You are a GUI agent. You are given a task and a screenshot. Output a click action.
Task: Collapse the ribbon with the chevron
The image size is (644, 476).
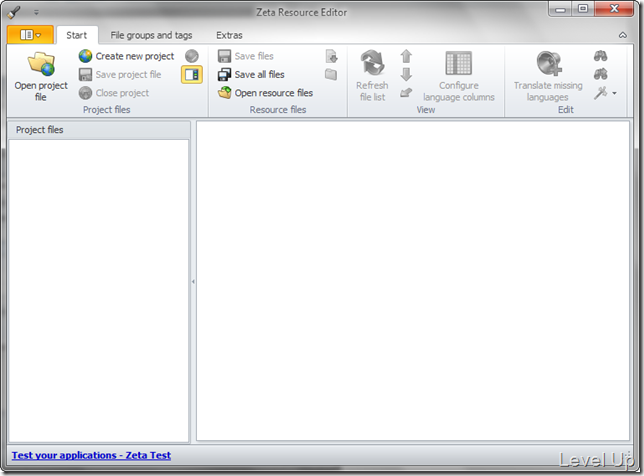point(623,35)
